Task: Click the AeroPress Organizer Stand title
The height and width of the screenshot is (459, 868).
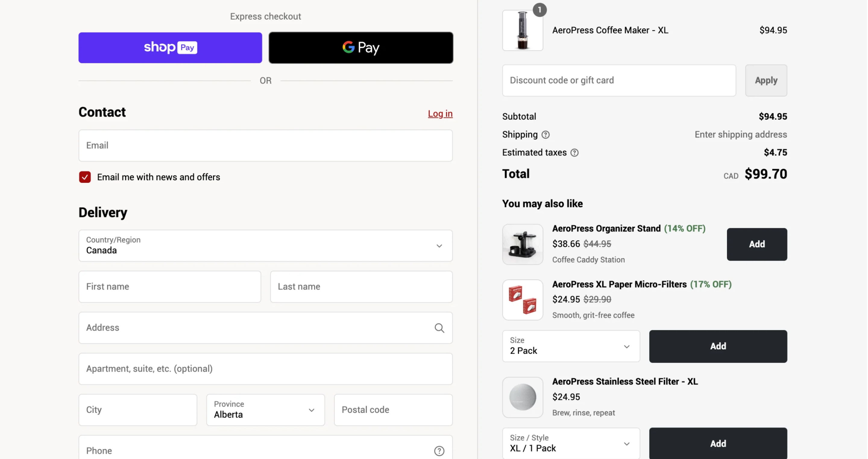Action: pyautogui.click(x=606, y=229)
